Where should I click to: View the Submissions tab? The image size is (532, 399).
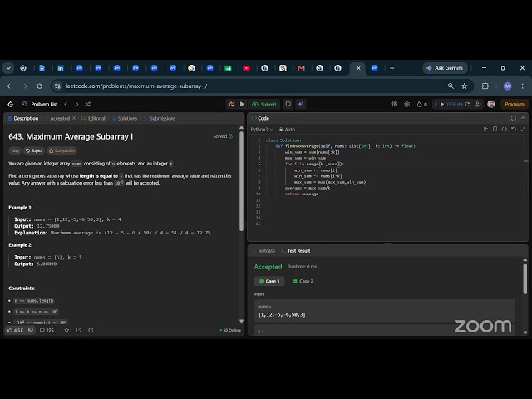(x=160, y=118)
